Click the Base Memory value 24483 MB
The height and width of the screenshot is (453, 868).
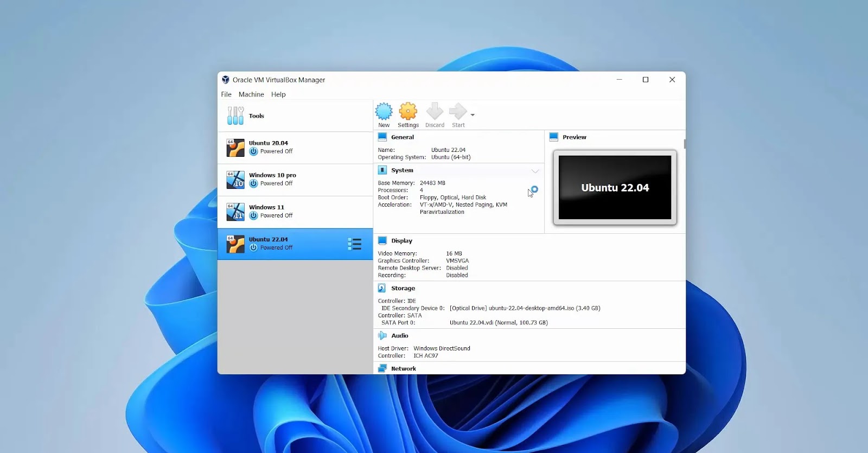432,183
